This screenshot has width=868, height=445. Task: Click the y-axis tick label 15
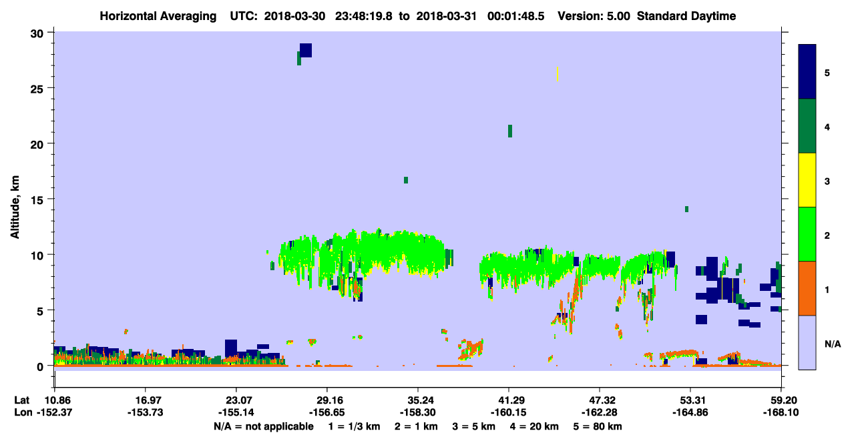click(39, 199)
